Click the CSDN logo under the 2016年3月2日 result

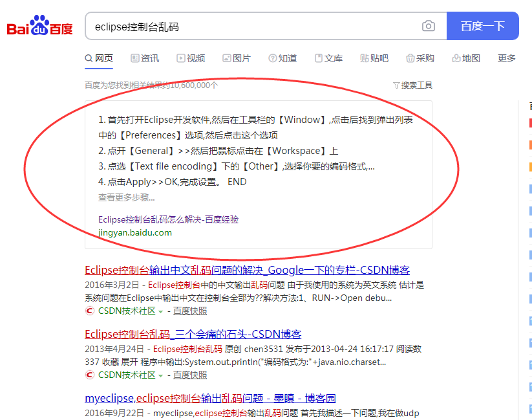click(90, 311)
